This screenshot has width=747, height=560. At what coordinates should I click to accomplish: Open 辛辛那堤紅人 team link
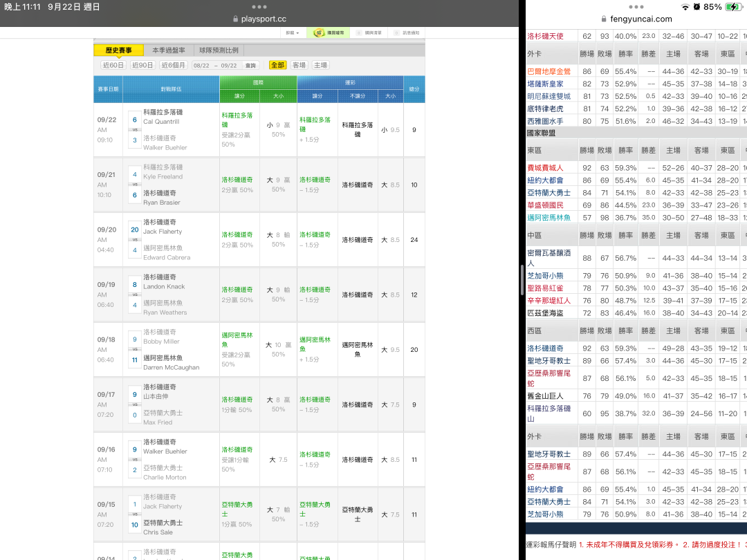pyautogui.click(x=548, y=301)
